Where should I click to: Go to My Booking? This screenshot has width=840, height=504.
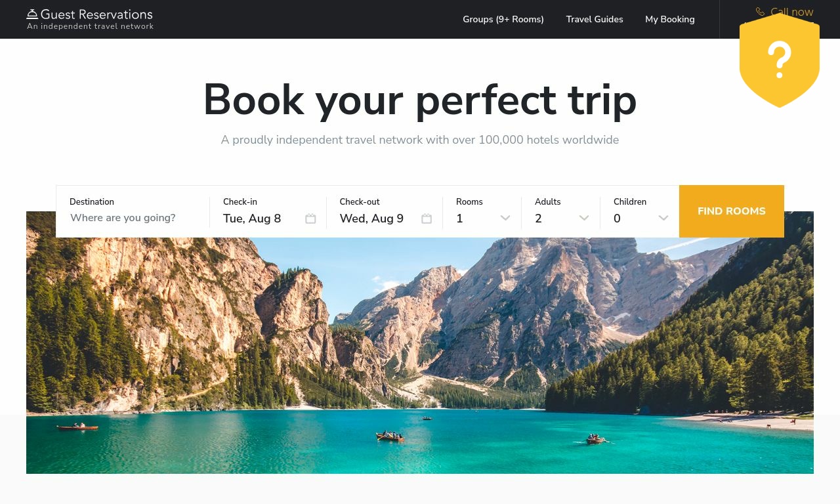coord(670,19)
